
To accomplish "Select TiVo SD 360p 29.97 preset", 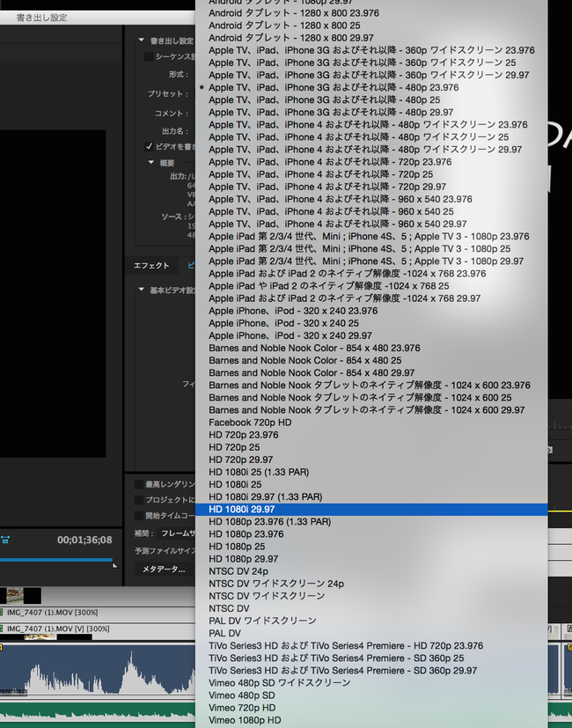I will click(x=371, y=671).
